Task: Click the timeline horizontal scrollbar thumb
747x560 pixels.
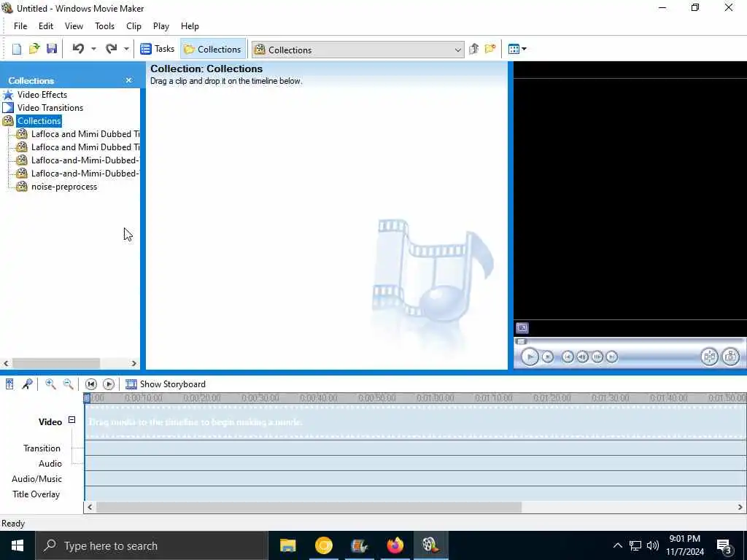Action: [309, 507]
